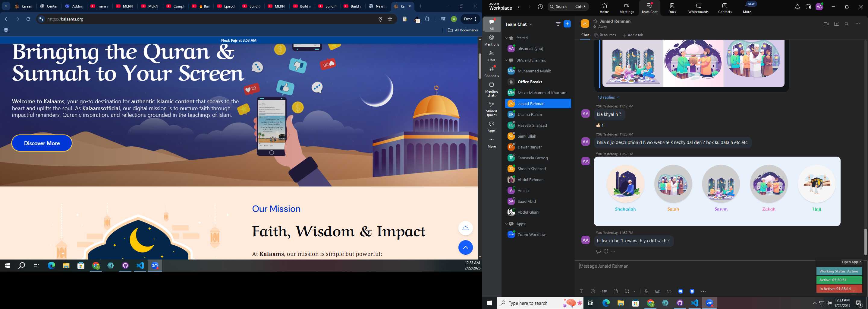
Task: Open the Chrome Error menu button
Action: click(470, 19)
